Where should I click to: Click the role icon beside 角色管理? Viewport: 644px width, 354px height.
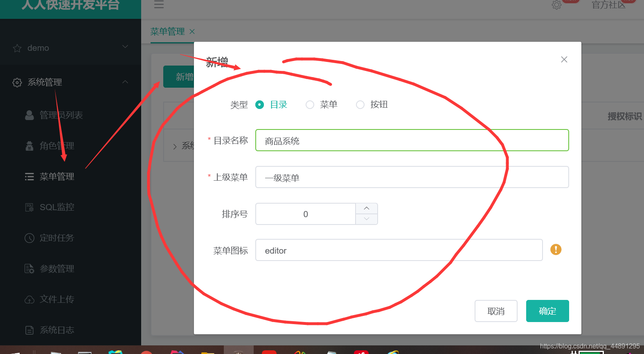point(29,146)
